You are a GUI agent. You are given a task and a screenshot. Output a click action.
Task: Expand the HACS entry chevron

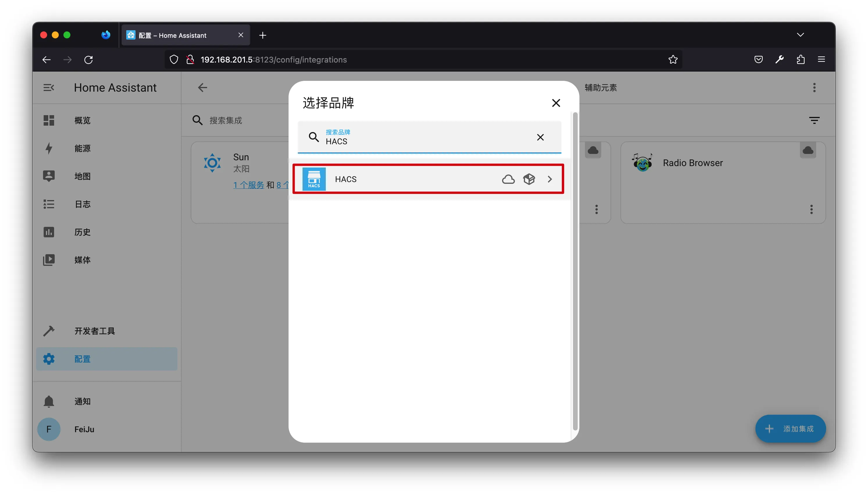pyautogui.click(x=549, y=179)
